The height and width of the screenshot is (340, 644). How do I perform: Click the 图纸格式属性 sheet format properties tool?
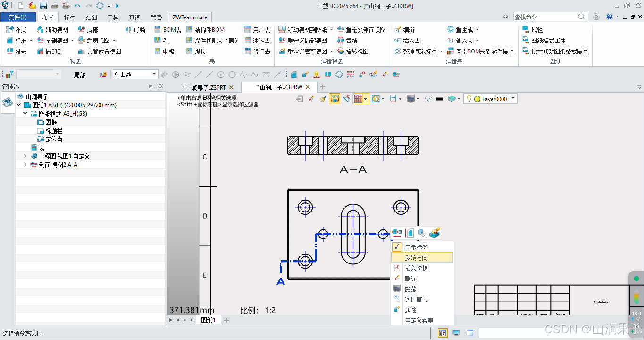tap(544, 41)
